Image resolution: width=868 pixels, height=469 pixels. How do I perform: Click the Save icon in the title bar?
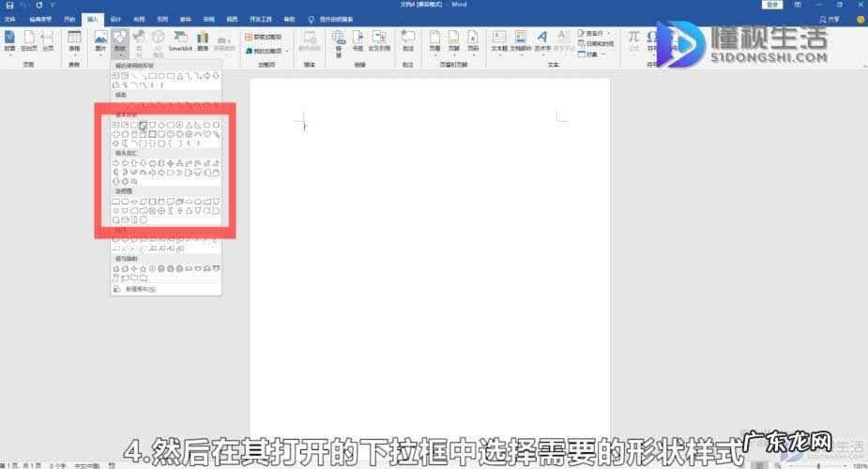[x=9, y=5]
